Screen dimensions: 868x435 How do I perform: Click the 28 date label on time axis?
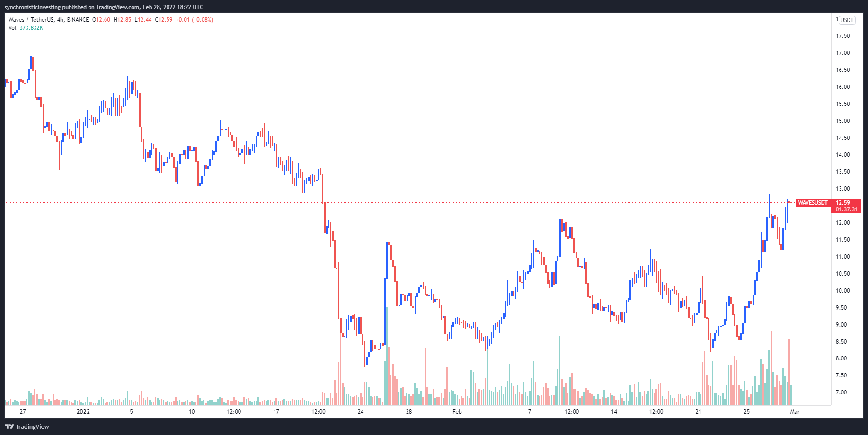coord(408,412)
